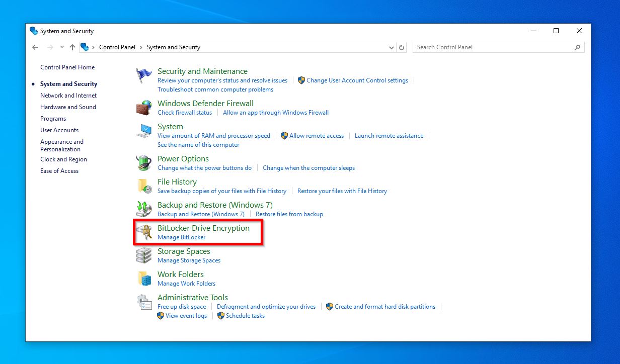The width and height of the screenshot is (620, 364).
Task: Click Manage Storage Spaces
Action: click(x=189, y=260)
